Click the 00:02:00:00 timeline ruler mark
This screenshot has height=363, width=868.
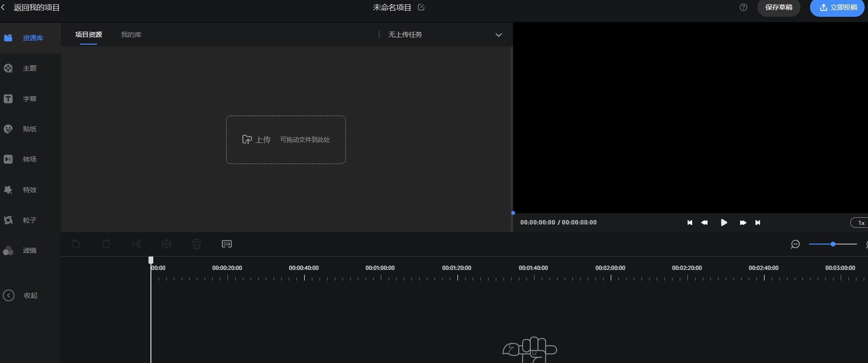610,268
